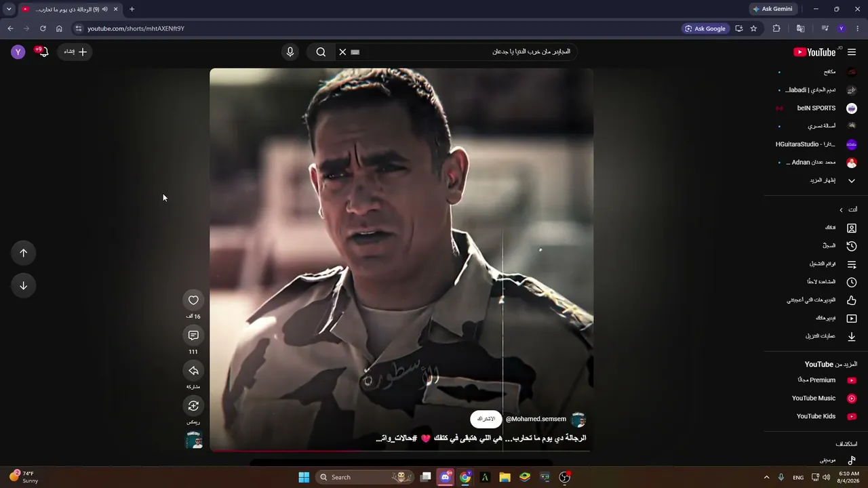Open the Windows Start menu
The width and height of the screenshot is (868, 488).
[304, 477]
